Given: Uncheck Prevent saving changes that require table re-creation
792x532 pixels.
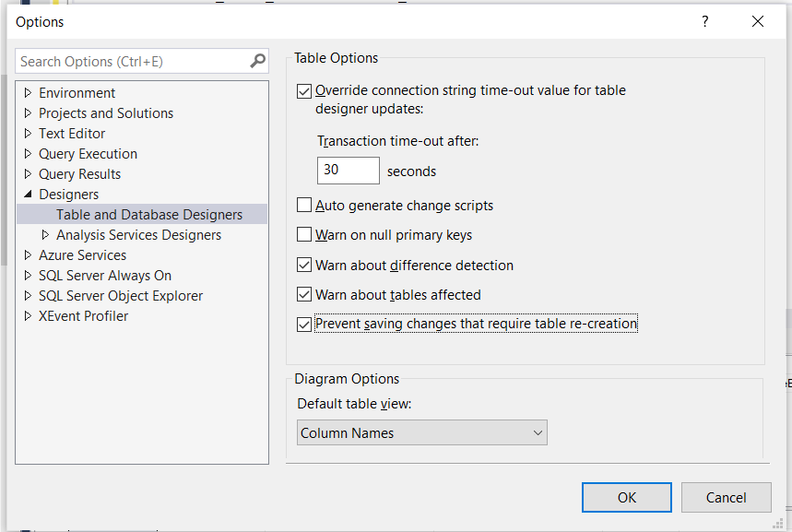Looking at the screenshot, I should 304,324.
